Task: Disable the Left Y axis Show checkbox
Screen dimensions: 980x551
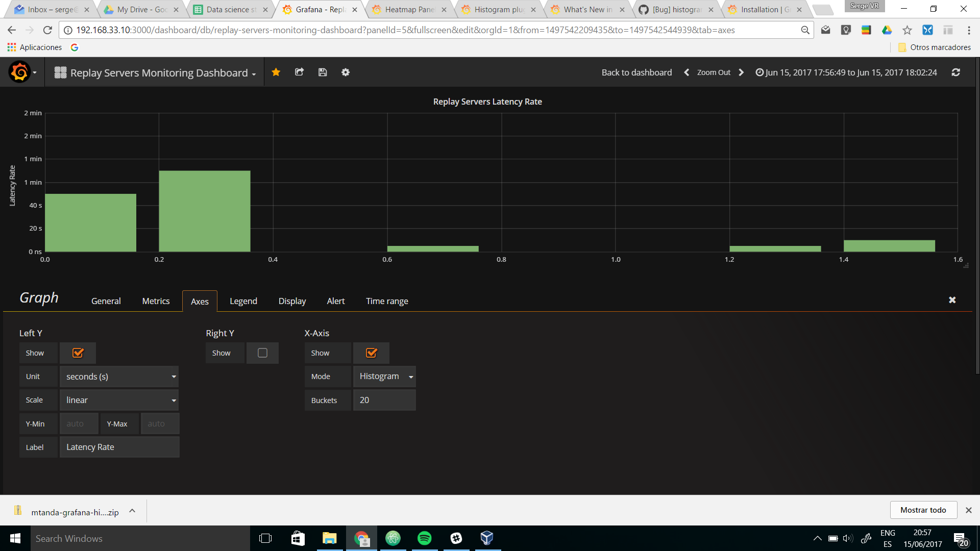Action: tap(78, 353)
